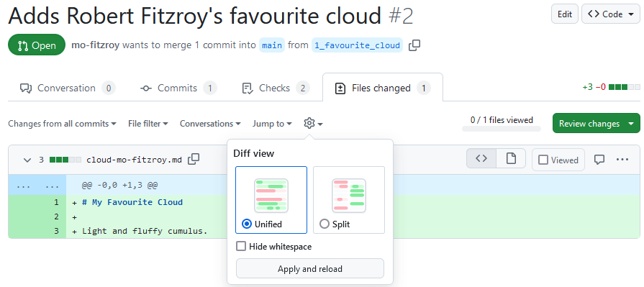
Task: Click the file diffstat squares beside 3
Action: pyautogui.click(x=65, y=160)
